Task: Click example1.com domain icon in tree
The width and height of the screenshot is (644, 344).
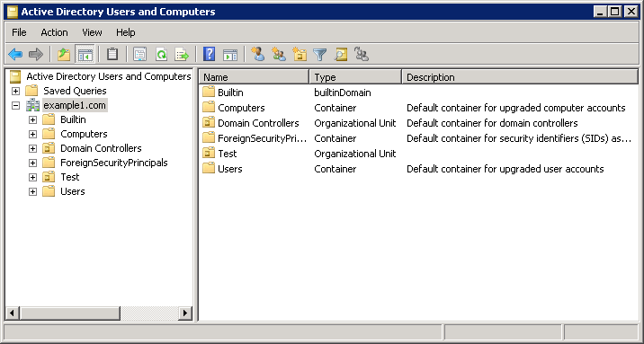Action: point(32,105)
